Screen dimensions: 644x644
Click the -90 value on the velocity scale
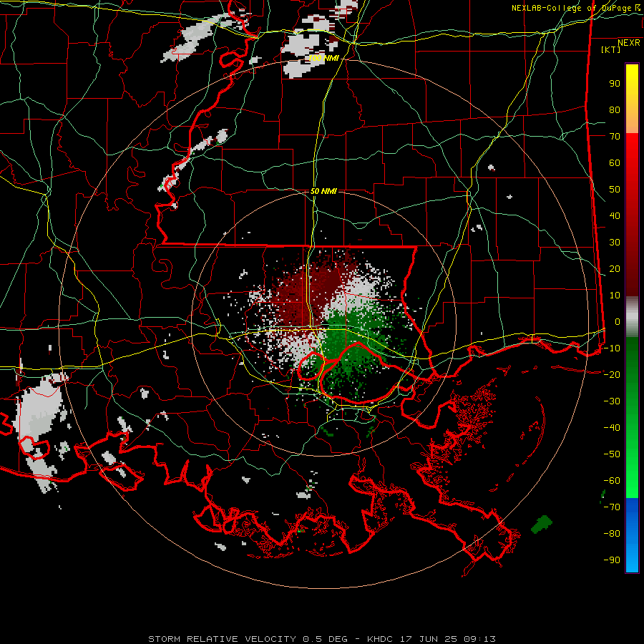point(612,560)
